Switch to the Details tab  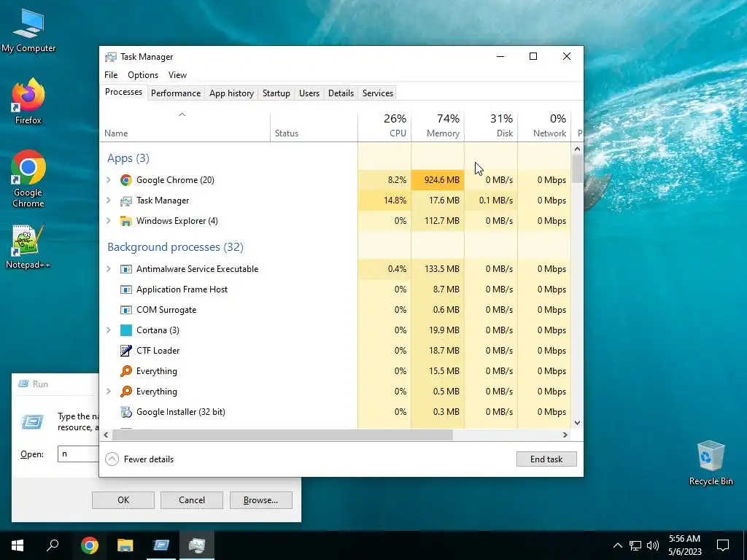click(x=341, y=93)
